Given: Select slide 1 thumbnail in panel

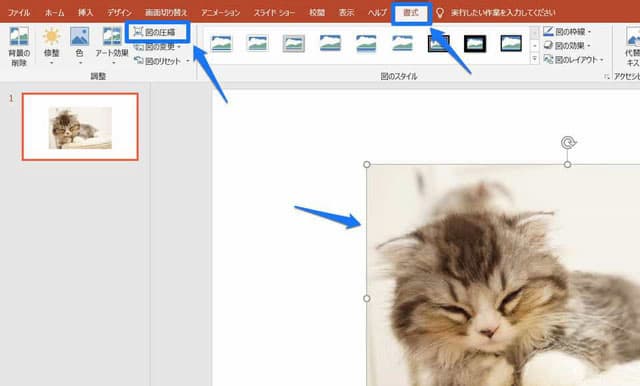Looking at the screenshot, I should tap(80, 126).
